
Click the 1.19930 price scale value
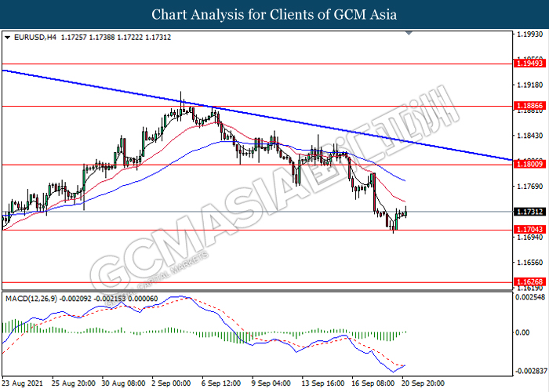(x=530, y=34)
